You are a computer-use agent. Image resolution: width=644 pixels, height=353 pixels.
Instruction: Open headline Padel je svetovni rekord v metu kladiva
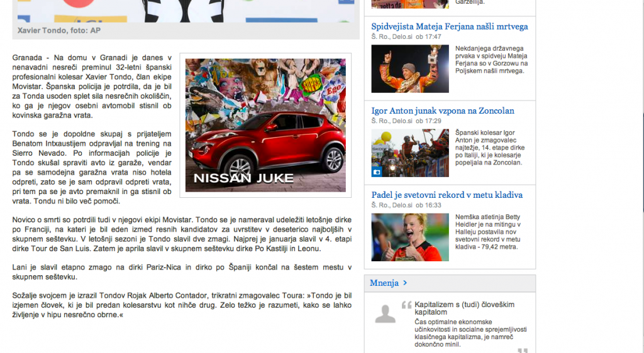coord(447,195)
